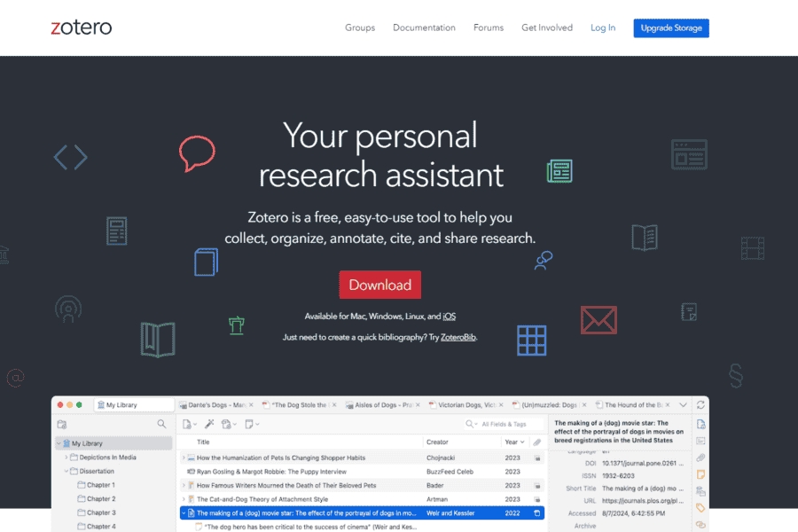This screenshot has height=532, width=798.
Task: Close the Dante's Dogs tab
Action: (x=251, y=404)
